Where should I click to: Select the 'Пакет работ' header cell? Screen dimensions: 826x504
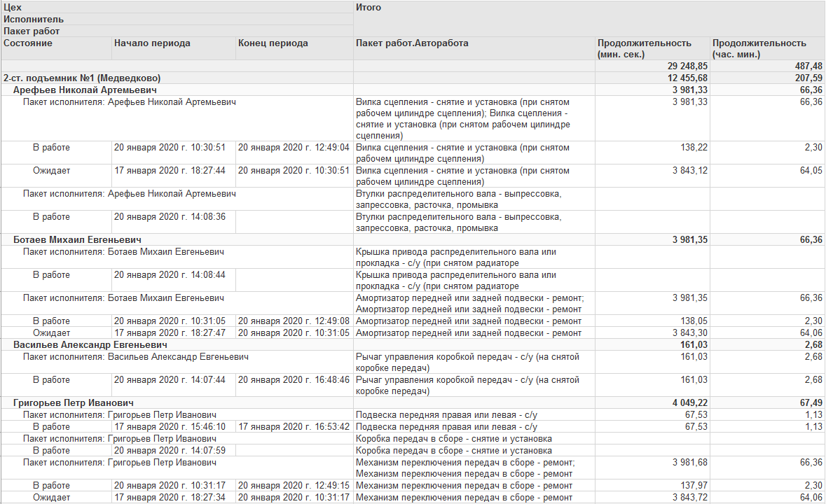pyautogui.click(x=177, y=31)
